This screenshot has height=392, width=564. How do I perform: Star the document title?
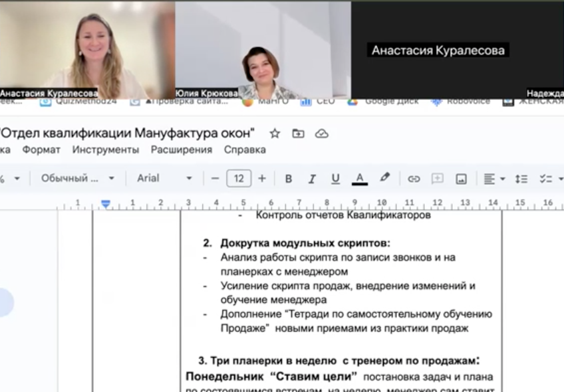pyautogui.click(x=275, y=134)
